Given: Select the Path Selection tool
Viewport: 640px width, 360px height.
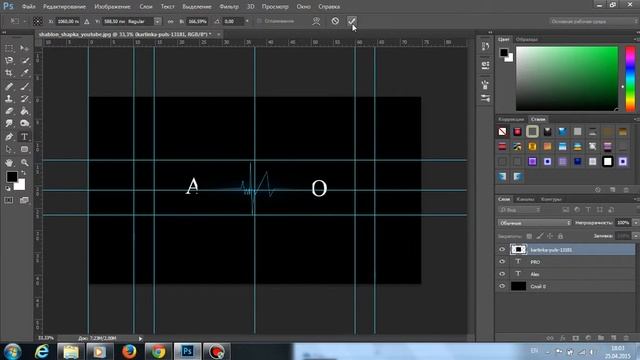Looking at the screenshot, I should click(9, 149).
